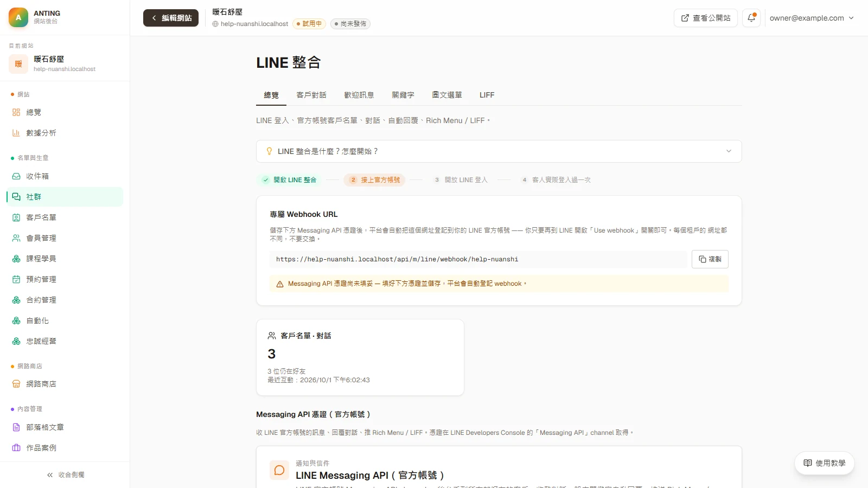868x488 pixels.
Task: Open 客戶名單 customer list
Action: pos(65,217)
